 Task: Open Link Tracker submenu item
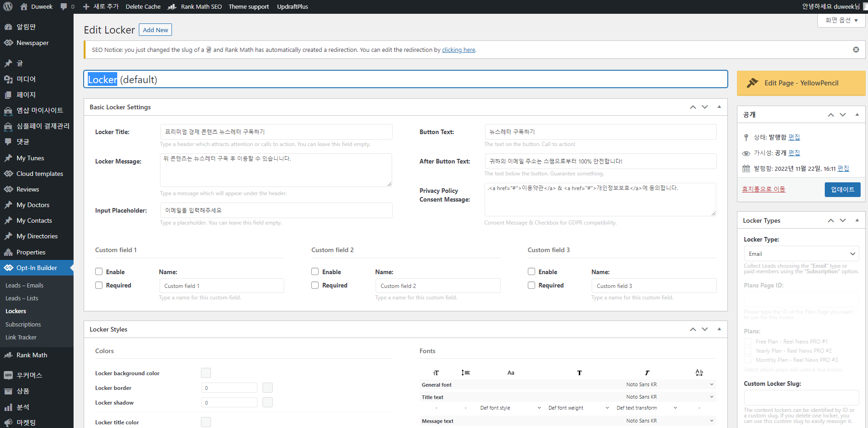[21, 337]
